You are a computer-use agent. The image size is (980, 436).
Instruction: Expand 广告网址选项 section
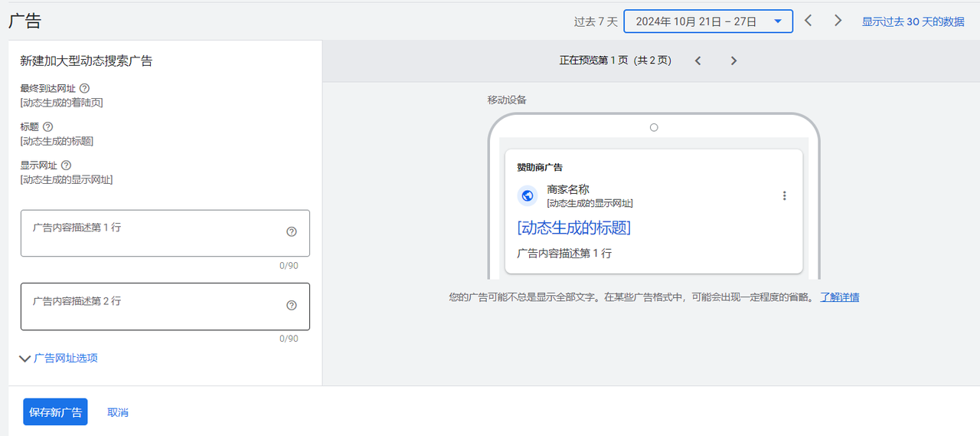tap(59, 358)
